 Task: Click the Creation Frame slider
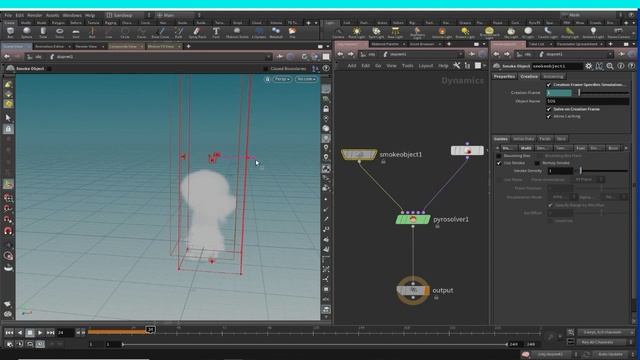click(x=604, y=93)
